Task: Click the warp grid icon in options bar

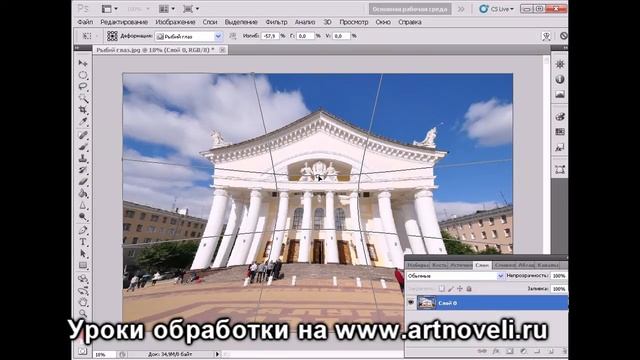Action: coord(112,36)
